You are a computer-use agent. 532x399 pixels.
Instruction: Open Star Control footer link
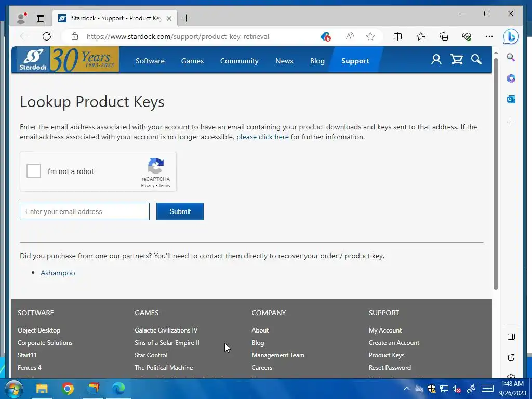151,355
